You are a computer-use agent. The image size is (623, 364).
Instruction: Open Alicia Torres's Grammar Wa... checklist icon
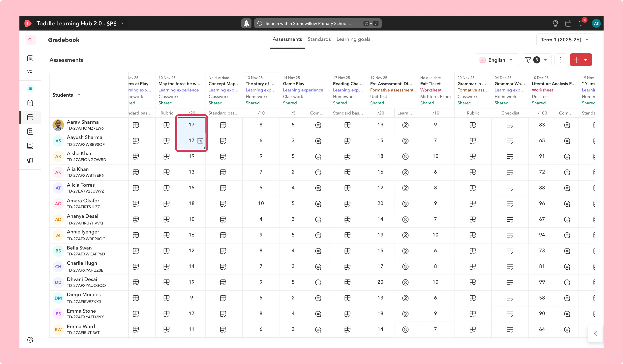click(x=510, y=188)
